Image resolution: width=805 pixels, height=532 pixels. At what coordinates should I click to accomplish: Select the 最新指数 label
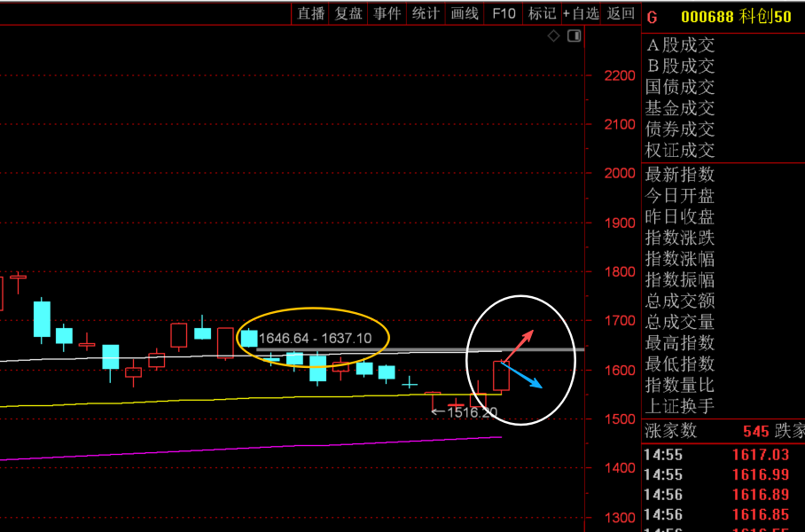click(680, 175)
